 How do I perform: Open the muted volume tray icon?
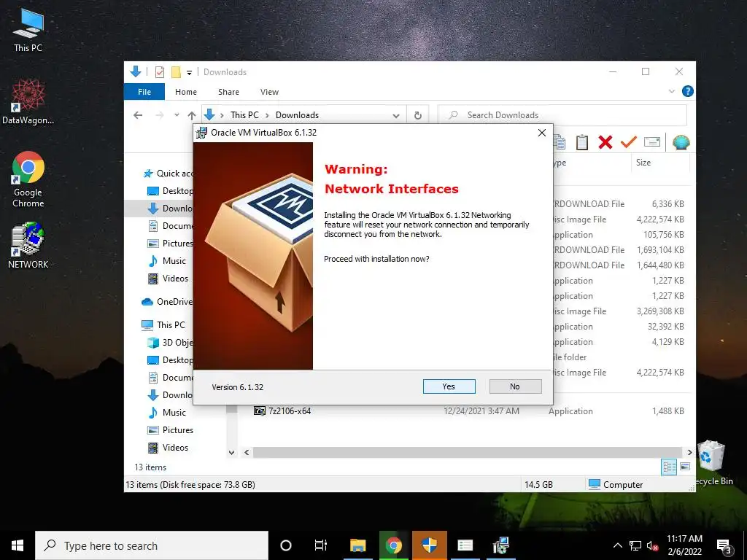click(652, 545)
